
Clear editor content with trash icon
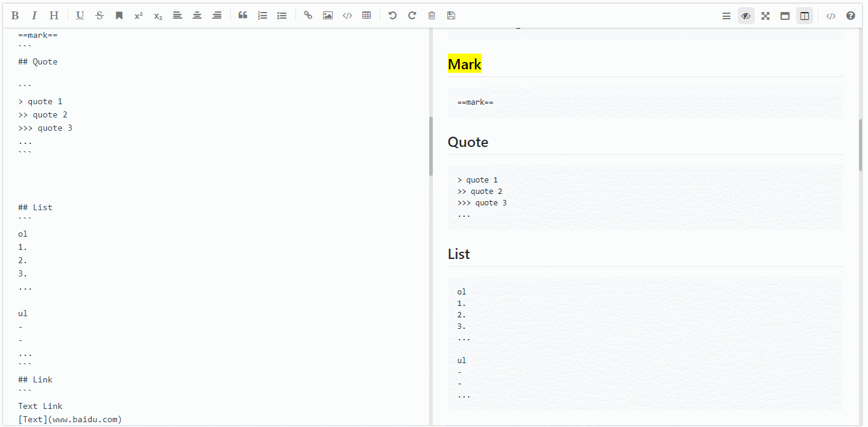432,16
